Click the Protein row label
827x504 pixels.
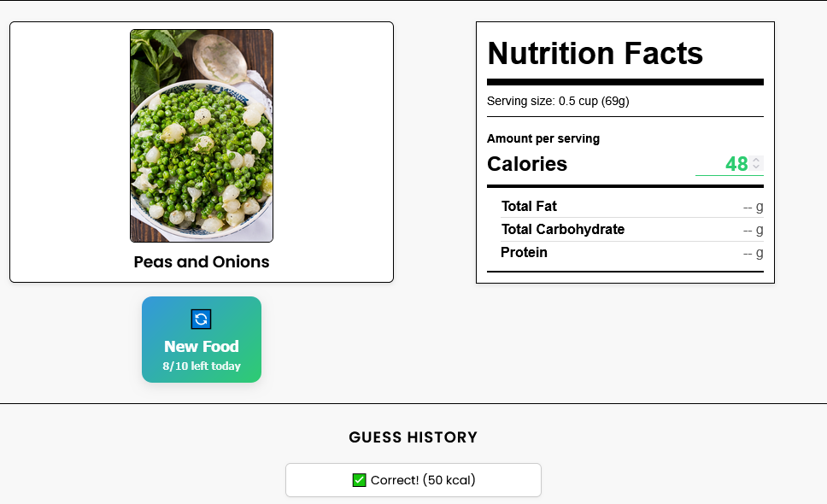pos(524,252)
